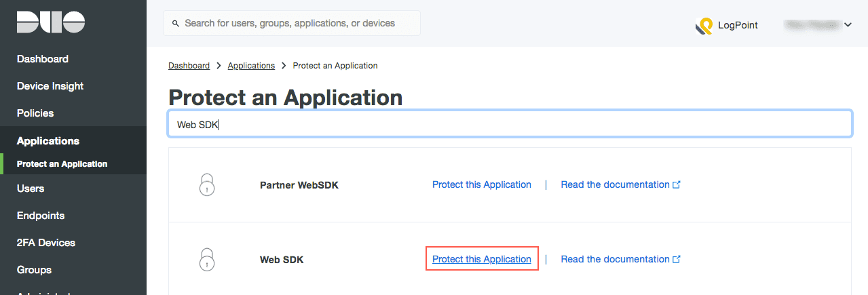Select Protect an Application submenu item

click(62, 164)
